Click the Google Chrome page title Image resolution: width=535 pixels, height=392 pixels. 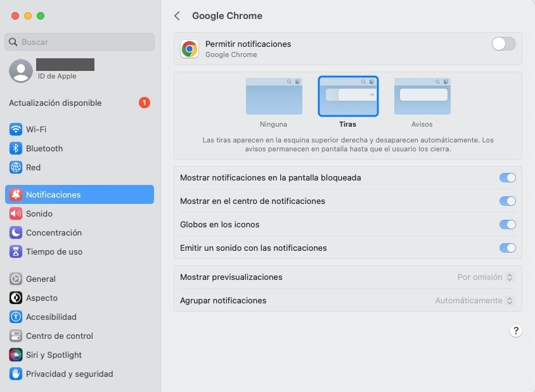click(227, 16)
